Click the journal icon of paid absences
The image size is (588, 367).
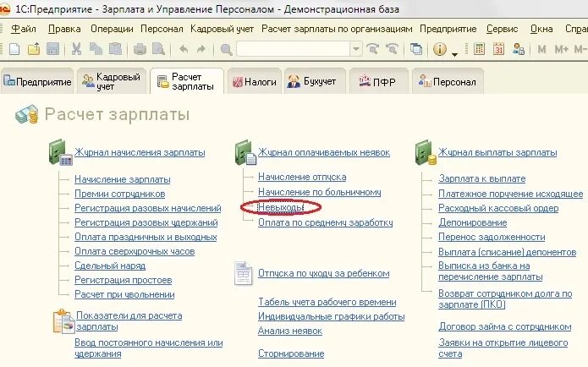tap(245, 152)
